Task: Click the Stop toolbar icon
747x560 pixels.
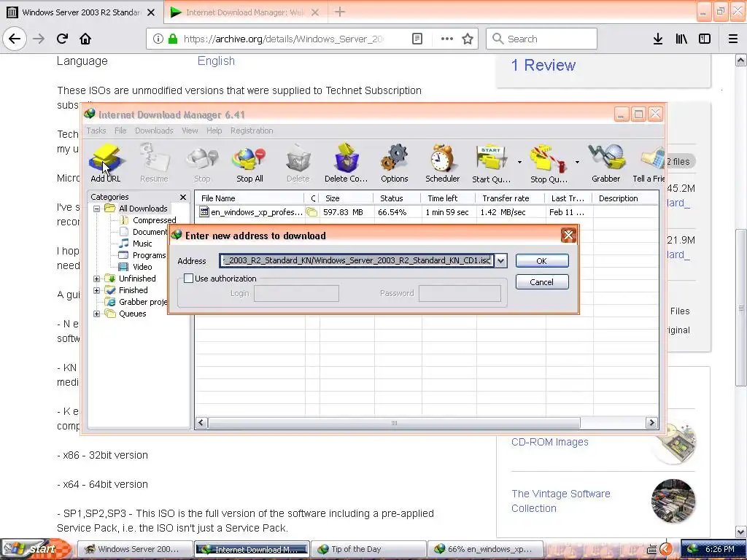Action: coord(202,163)
